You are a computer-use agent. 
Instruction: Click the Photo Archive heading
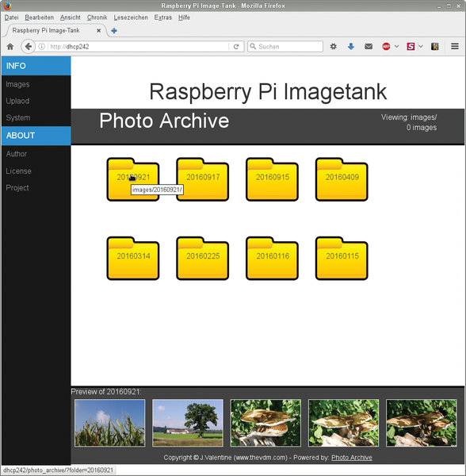[164, 121]
